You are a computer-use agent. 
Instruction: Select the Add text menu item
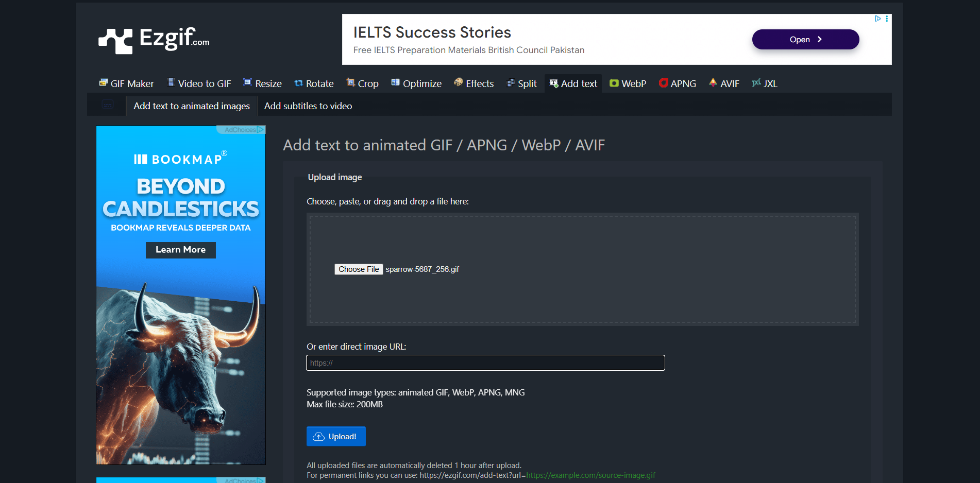pyautogui.click(x=573, y=83)
